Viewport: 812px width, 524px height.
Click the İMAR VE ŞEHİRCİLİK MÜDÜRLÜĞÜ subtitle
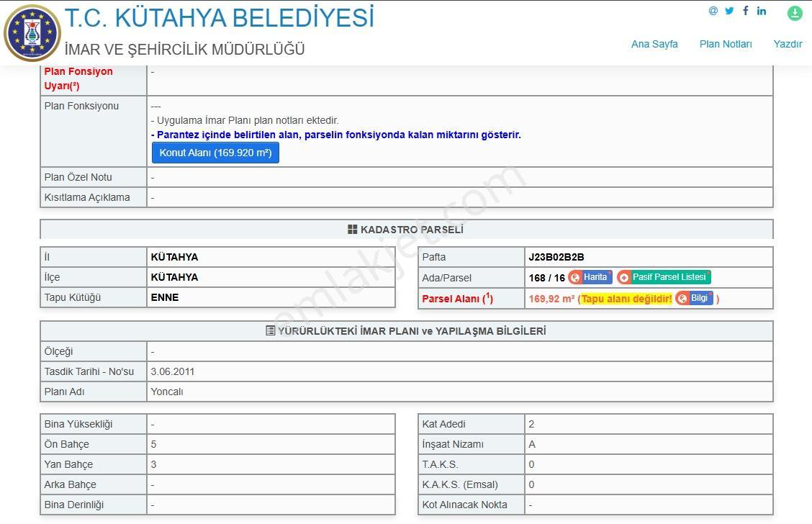point(184,50)
